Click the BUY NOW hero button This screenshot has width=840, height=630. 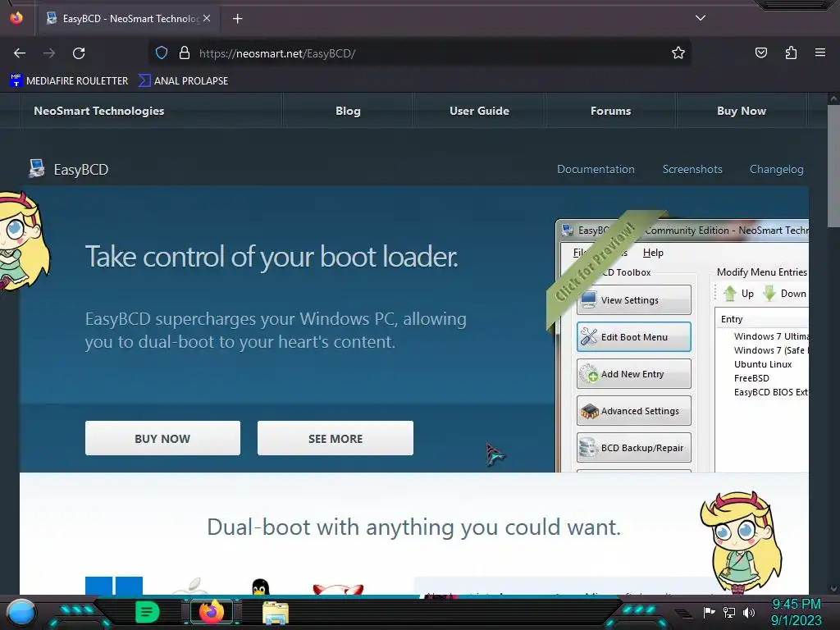163,438
